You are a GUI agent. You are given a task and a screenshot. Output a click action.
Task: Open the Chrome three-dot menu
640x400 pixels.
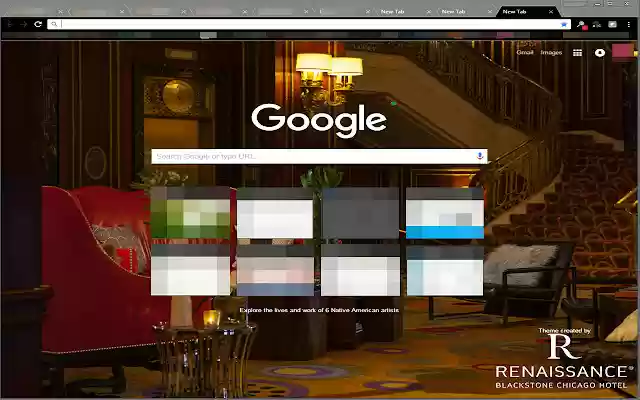629,24
